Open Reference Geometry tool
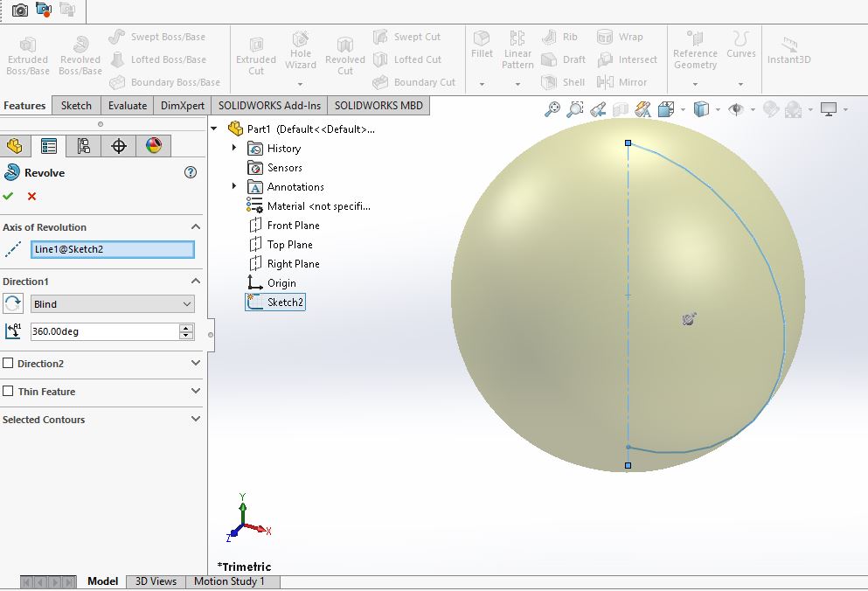This screenshot has height=591, width=868. click(695, 50)
